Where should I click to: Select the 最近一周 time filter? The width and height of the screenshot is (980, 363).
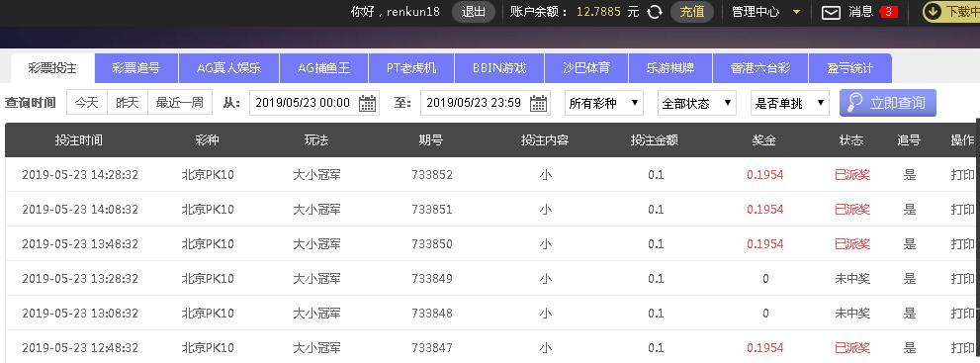coord(180,103)
